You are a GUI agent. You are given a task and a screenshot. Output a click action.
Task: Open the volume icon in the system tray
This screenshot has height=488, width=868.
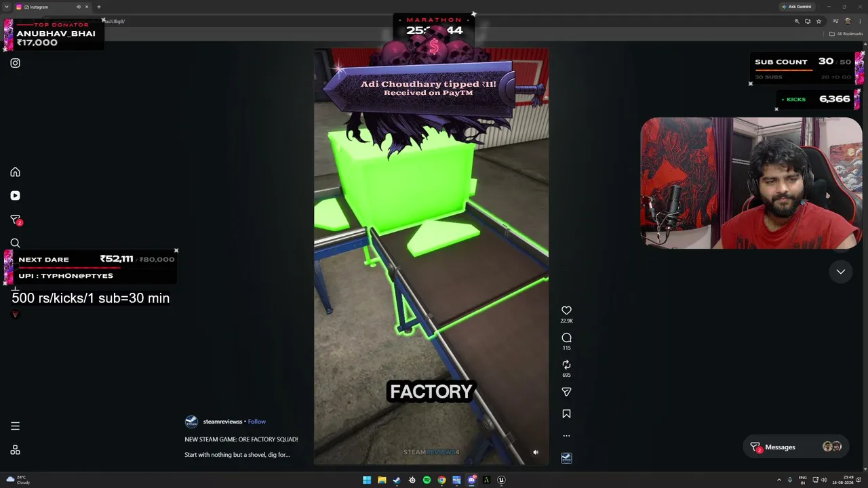[824, 480]
